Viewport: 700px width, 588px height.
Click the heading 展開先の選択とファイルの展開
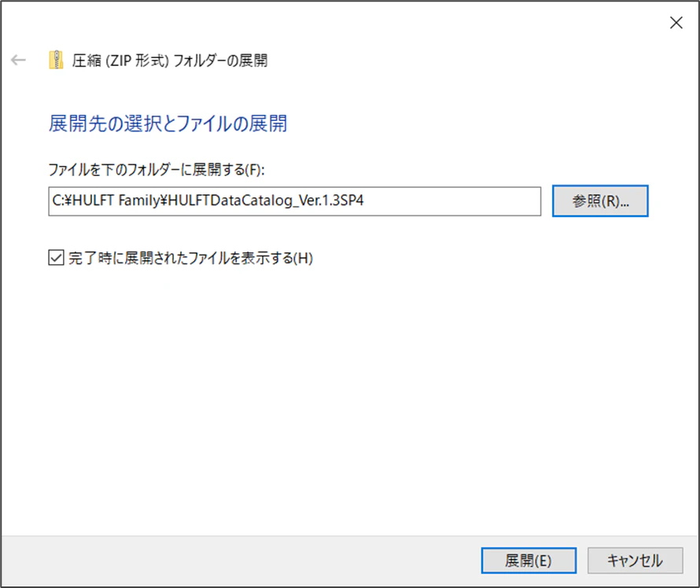coord(168,123)
